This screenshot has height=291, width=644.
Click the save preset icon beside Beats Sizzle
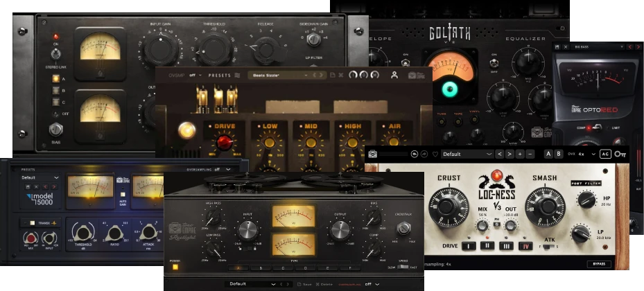tap(332, 75)
